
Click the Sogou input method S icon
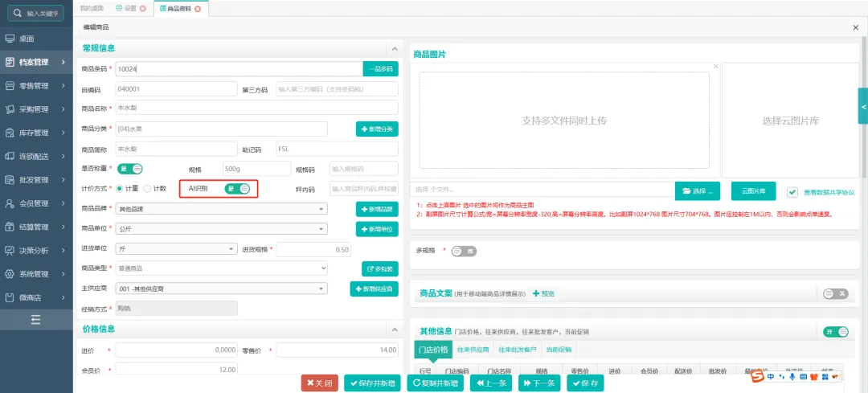tap(756, 376)
